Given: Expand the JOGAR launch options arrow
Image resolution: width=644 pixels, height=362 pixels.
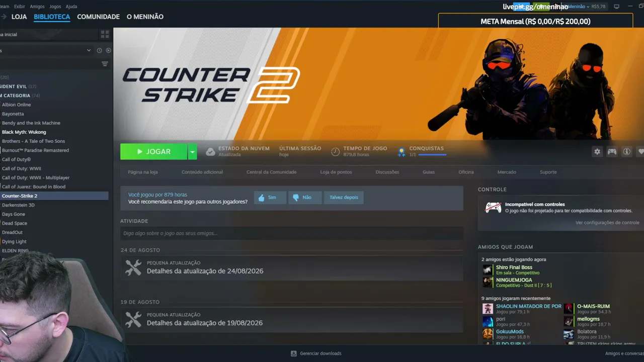Looking at the screenshot, I should [192, 151].
